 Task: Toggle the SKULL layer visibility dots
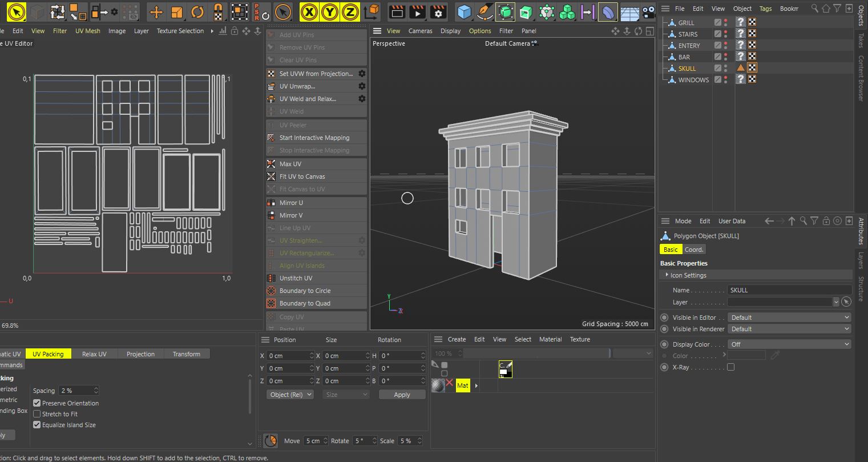click(x=726, y=69)
